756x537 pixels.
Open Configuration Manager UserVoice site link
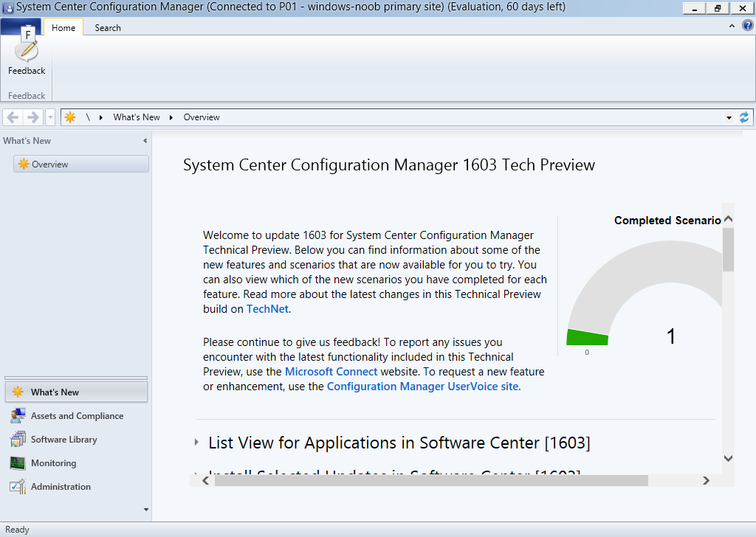tap(423, 387)
